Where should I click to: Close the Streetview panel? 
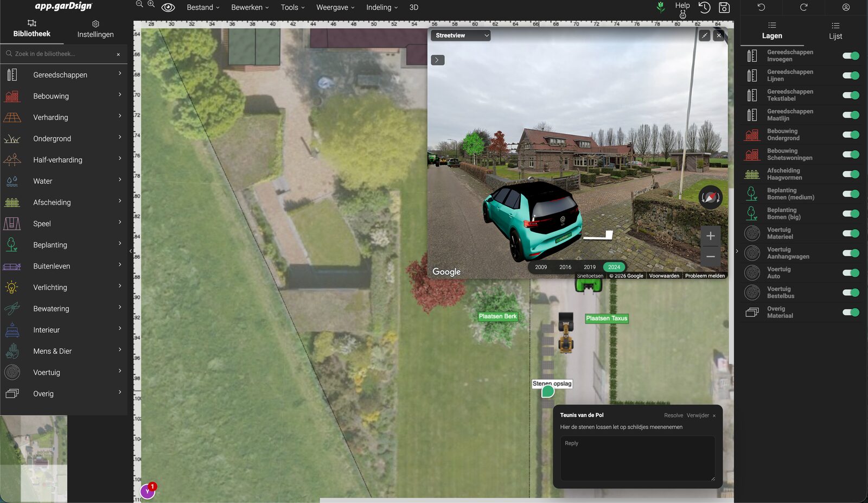[719, 35]
